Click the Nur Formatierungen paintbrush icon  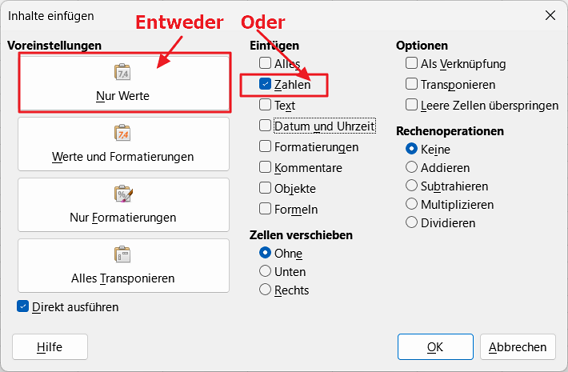point(123,193)
